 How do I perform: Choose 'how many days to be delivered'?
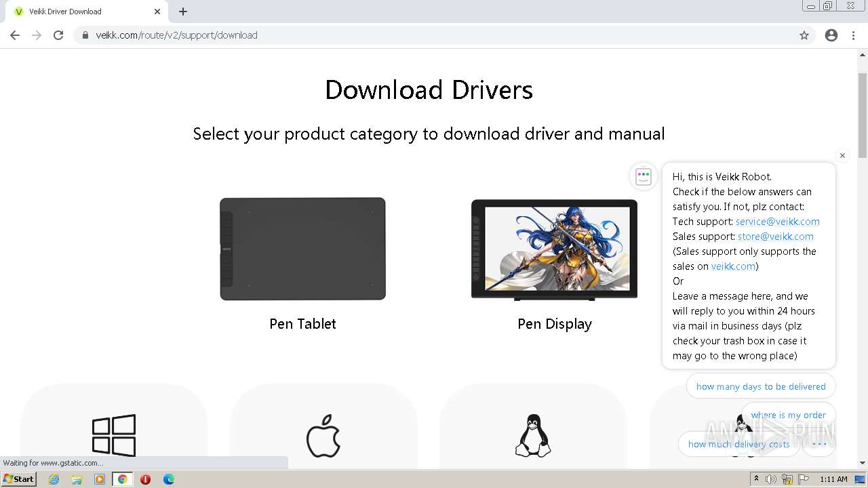761,386
